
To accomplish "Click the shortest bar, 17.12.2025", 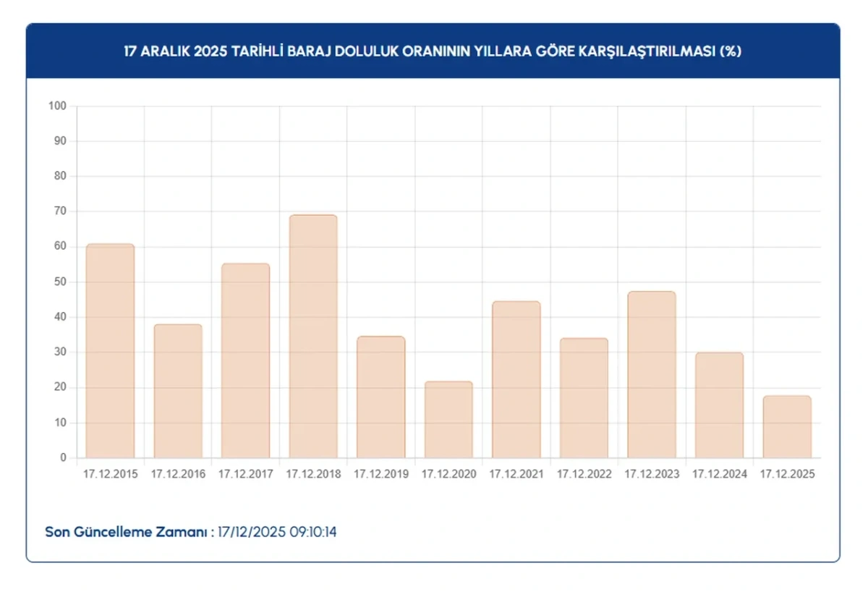I will (787, 427).
